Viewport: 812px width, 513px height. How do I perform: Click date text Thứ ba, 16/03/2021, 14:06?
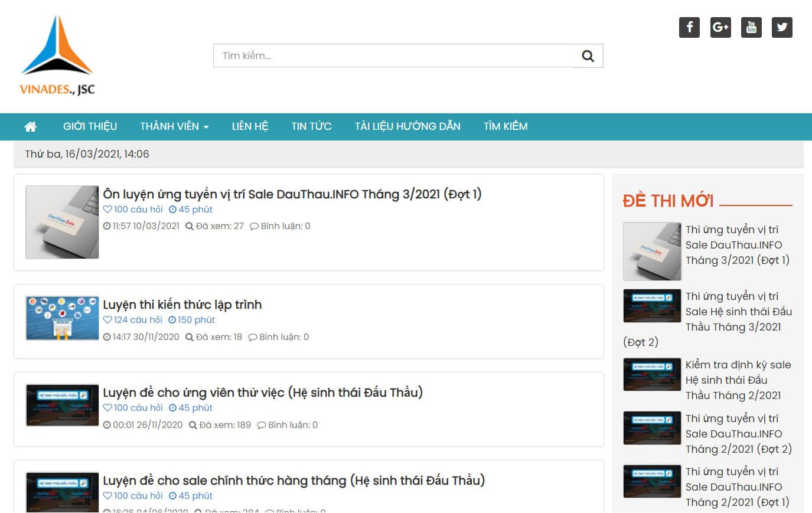pos(87,154)
